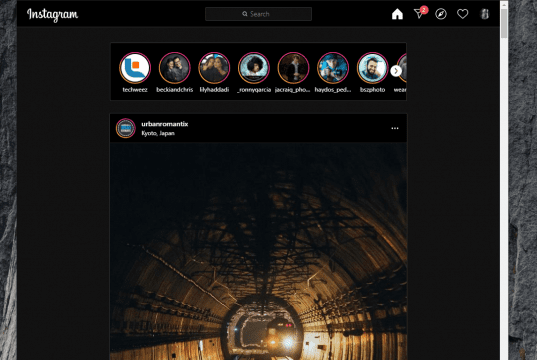Open urbanromantix profile link

165,124
